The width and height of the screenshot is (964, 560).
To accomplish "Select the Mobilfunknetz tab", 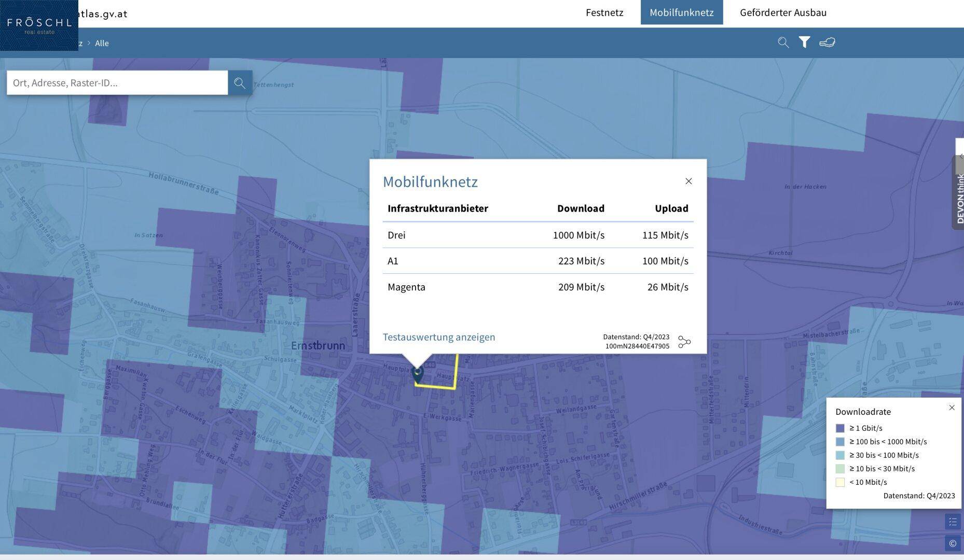I will tap(681, 12).
